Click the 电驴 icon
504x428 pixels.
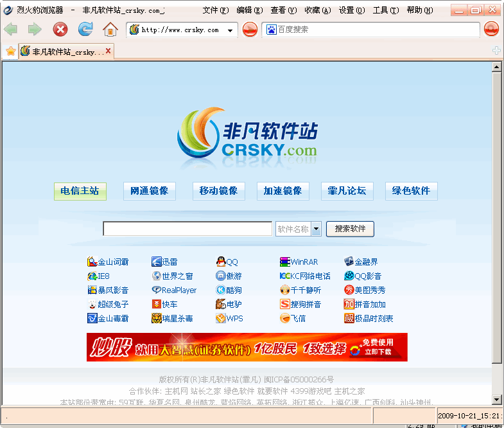(220, 304)
